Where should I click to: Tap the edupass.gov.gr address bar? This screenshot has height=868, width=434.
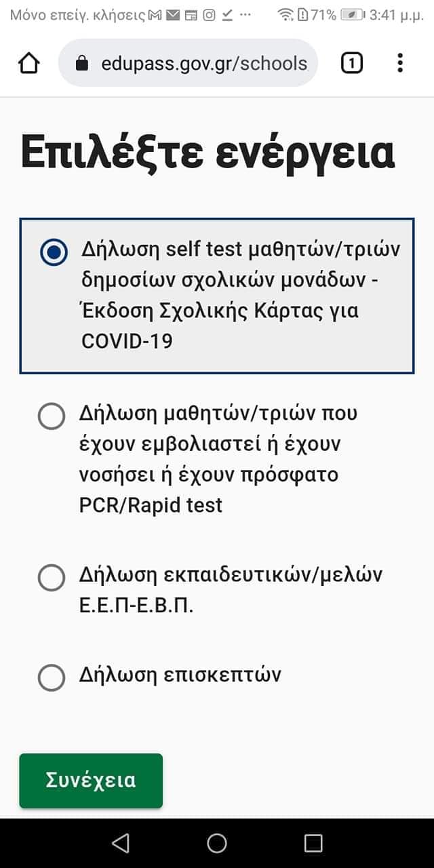[203, 64]
